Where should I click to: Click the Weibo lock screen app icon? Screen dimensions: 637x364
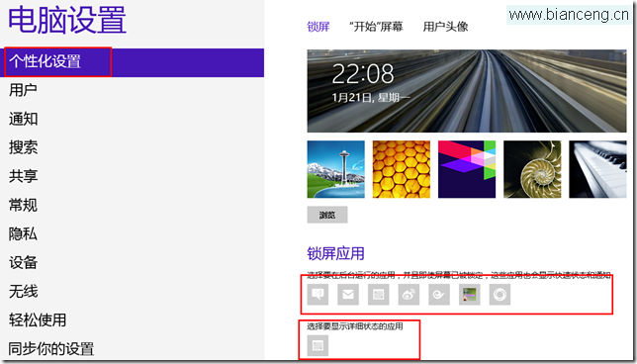tap(409, 295)
